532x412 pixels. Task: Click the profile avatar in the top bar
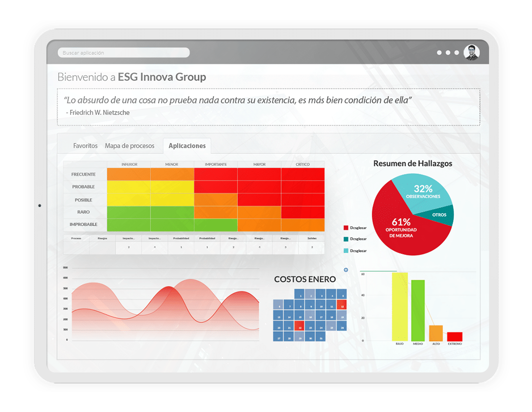(472, 51)
